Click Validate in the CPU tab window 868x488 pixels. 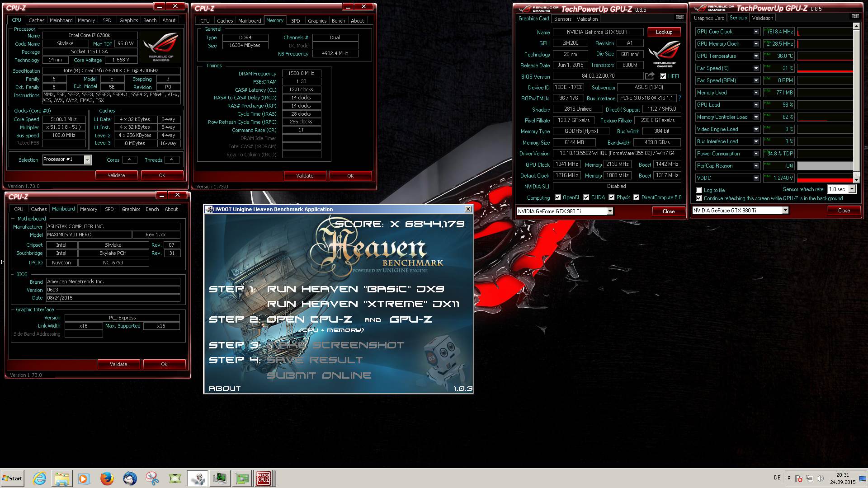(116, 175)
